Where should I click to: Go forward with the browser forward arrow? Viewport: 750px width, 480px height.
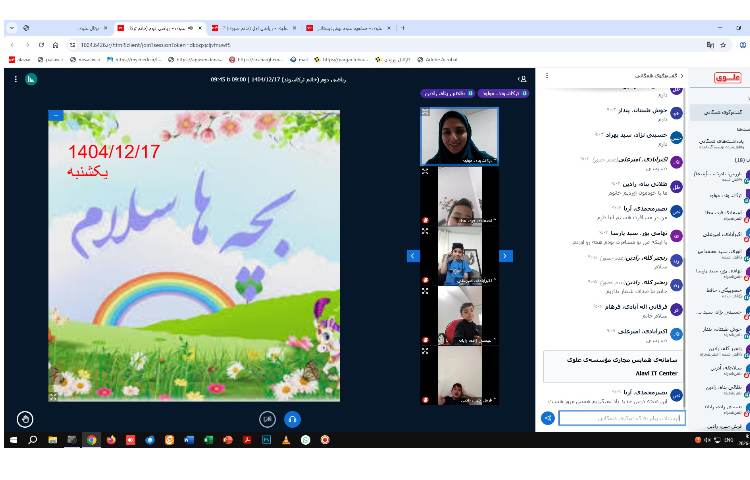[27, 44]
